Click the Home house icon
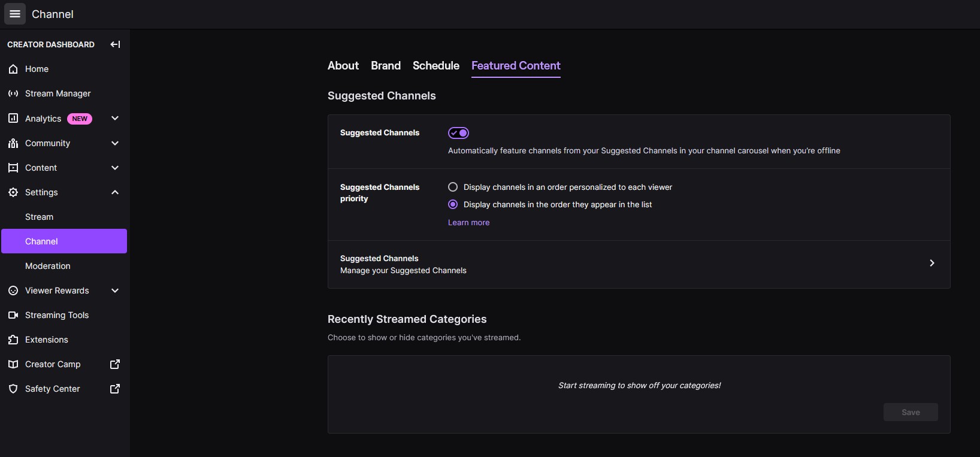 pyautogui.click(x=13, y=69)
